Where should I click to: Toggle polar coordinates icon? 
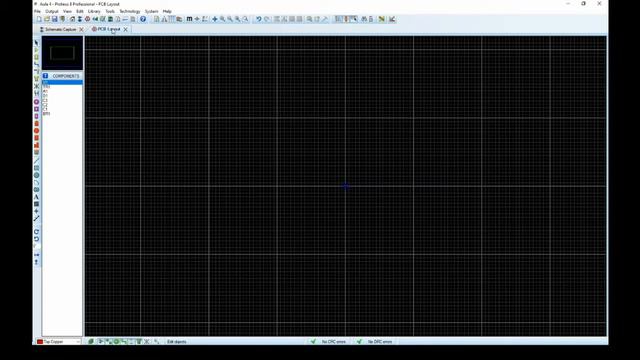click(x=204, y=19)
